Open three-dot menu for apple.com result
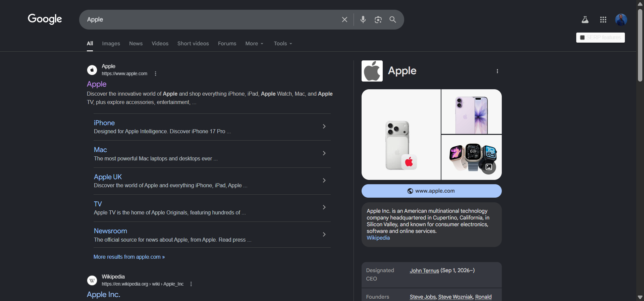The image size is (644, 301). pyautogui.click(x=155, y=73)
